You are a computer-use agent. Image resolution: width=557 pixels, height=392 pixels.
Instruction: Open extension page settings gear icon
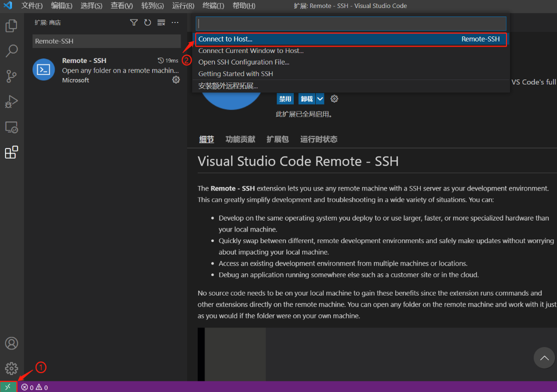334,98
